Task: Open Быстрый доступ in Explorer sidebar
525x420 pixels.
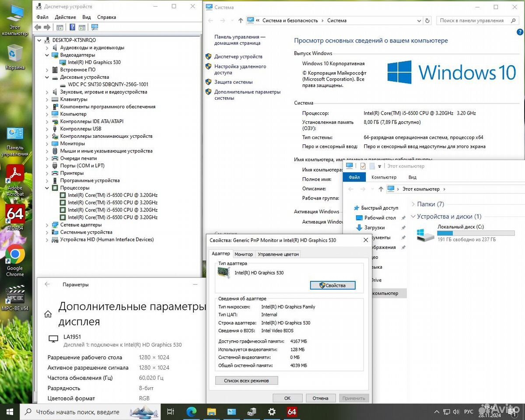Action: [380, 208]
